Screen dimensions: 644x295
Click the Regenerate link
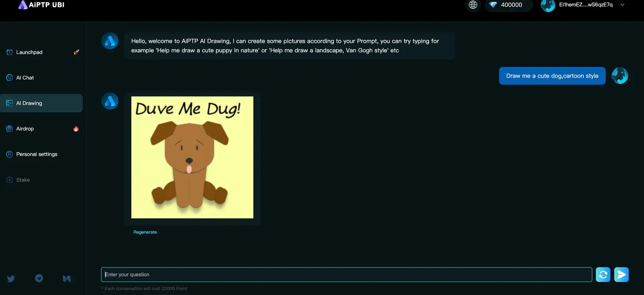[145, 232]
